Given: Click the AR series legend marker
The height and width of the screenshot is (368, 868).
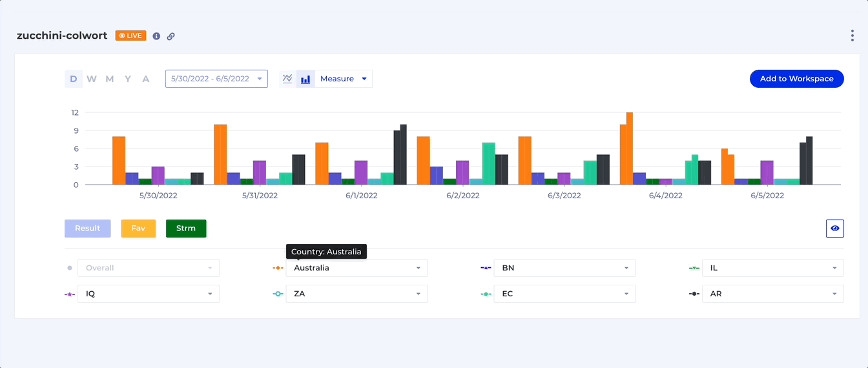Looking at the screenshot, I should (x=694, y=294).
